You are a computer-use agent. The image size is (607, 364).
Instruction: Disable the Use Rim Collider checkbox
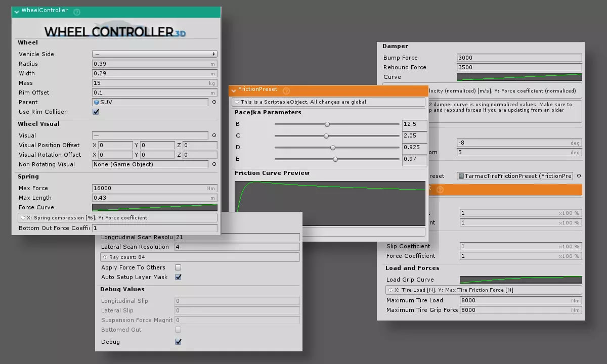coord(96,112)
